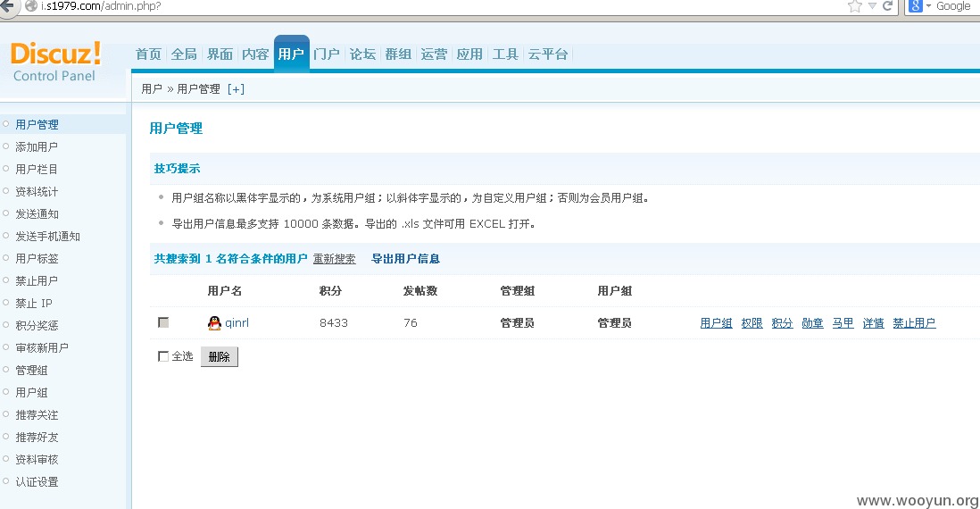Image resolution: width=980 pixels, height=509 pixels.
Task: Select 用户组 in the left sidebar
Action: pyautogui.click(x=31, y=393)
